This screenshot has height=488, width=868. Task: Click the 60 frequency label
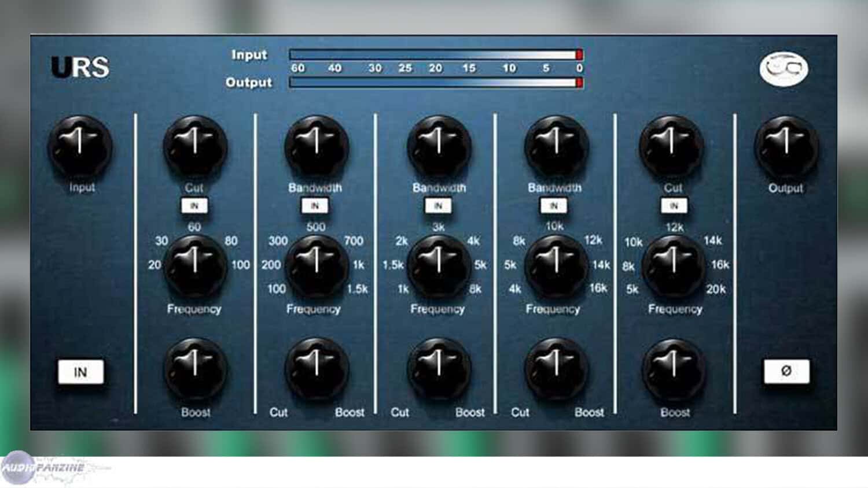(194, 227)
